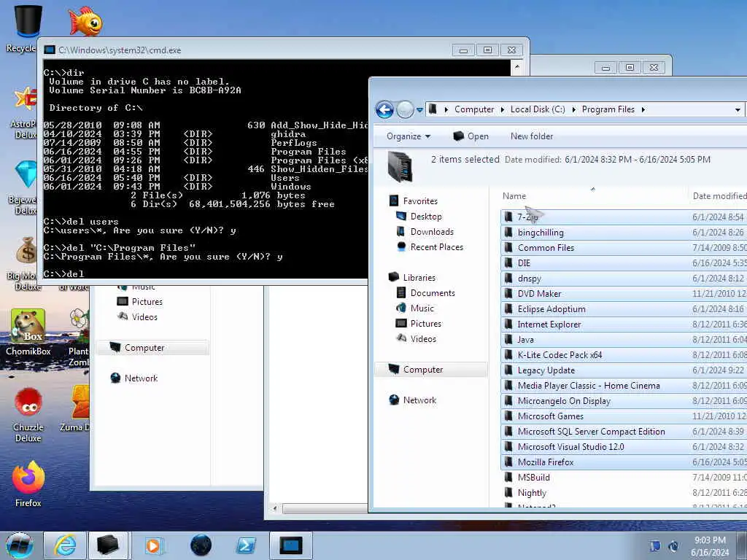747x560 pixels.
Task: Open the Organize menu
Action: (409, 136)
